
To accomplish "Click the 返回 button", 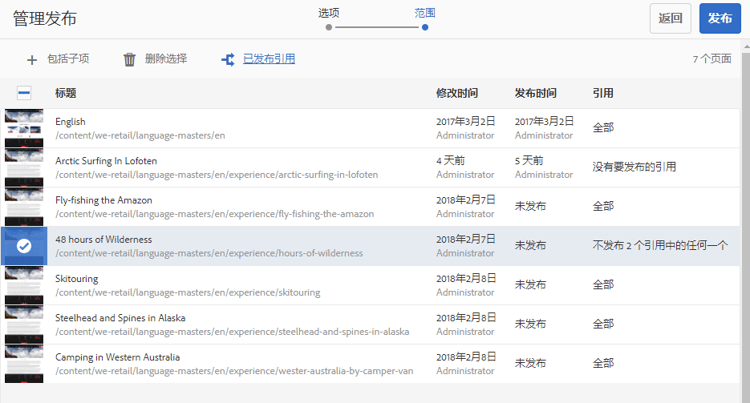I will tap(670, 18).
